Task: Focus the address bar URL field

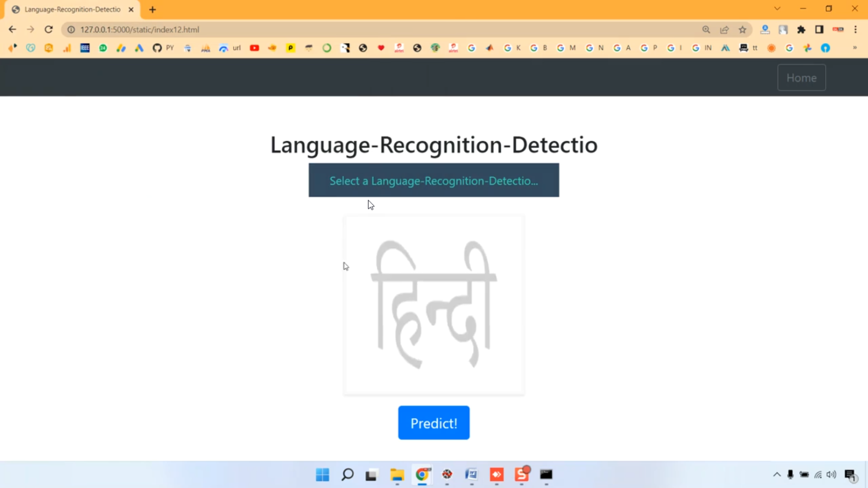Action: point(382,29)
